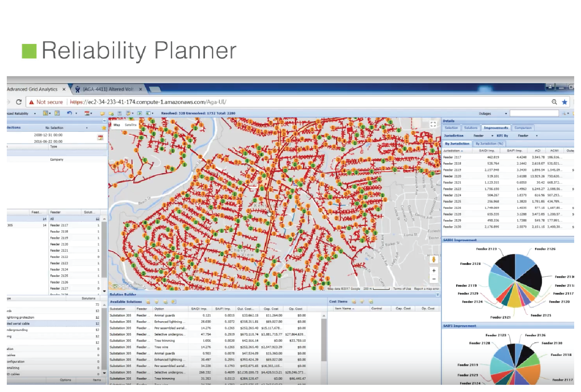Toggle fullscreen map view icon
This screenshot has width=581, height=392.
pos(433,124)
